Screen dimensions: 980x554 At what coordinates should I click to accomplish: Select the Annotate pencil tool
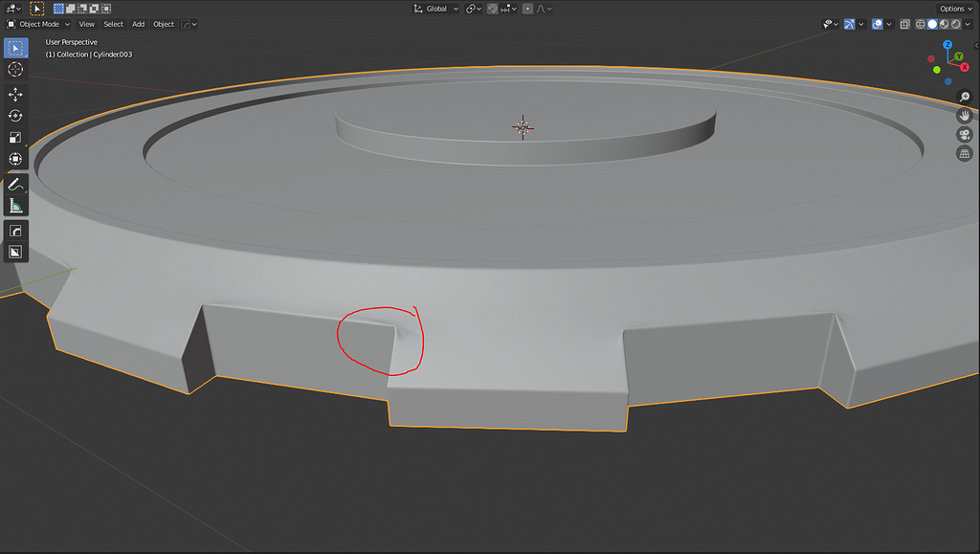15,185
